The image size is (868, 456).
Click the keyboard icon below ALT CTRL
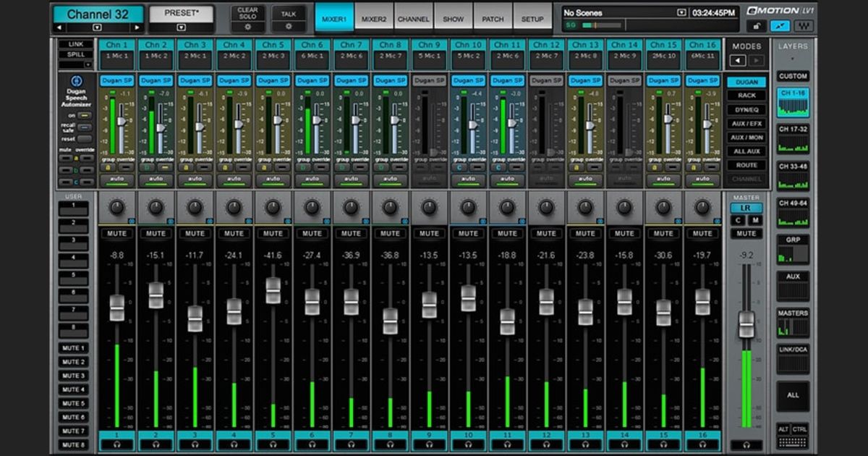(792, 442)
